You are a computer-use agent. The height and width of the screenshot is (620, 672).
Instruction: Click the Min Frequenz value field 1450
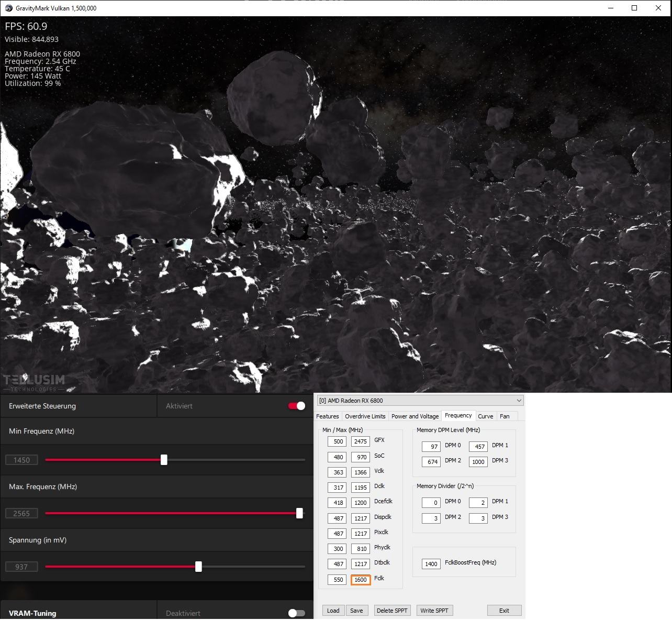[x=21, y=460]
